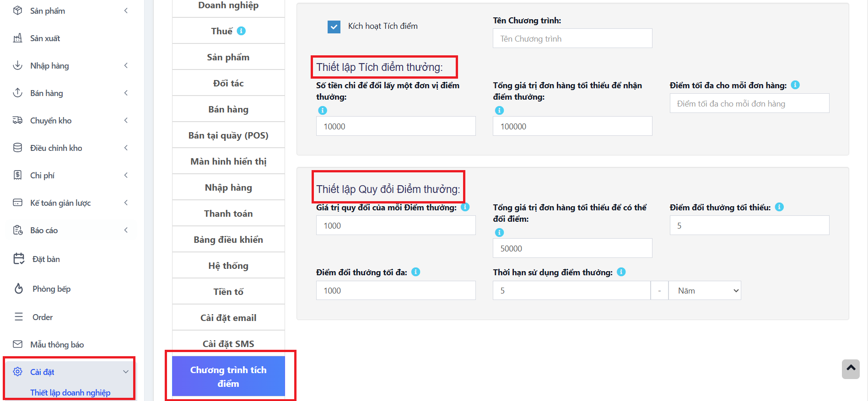Click the Bán hàng upload icon
This screenshot has height=401, width=868.
[17, 93]
